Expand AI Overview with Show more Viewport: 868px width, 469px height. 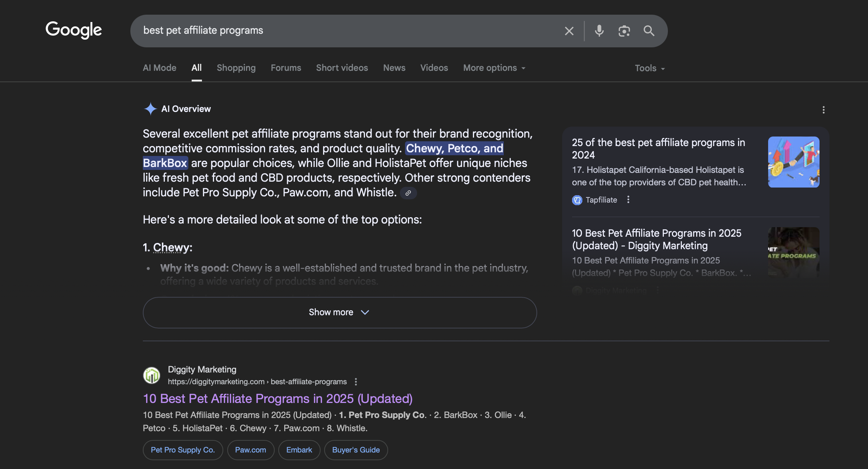tap(340, 312)
